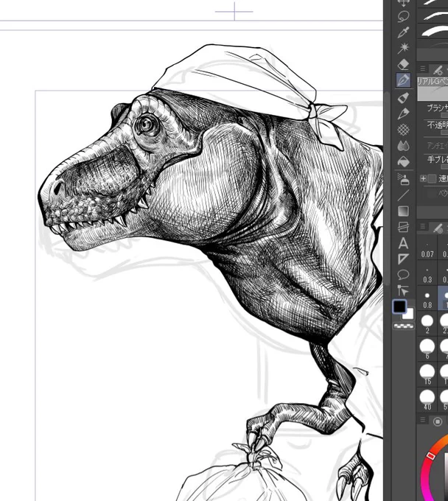Set brush size to 2
Screen dimensions: 448x501
click(427, 324)
